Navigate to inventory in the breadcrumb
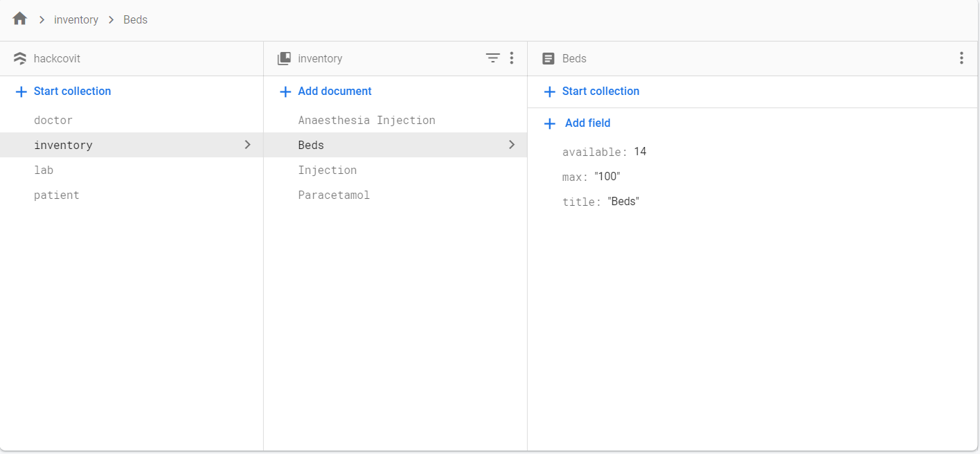Image resolution: width=980 pixels, height=454 pixels. tap(76, 19)
